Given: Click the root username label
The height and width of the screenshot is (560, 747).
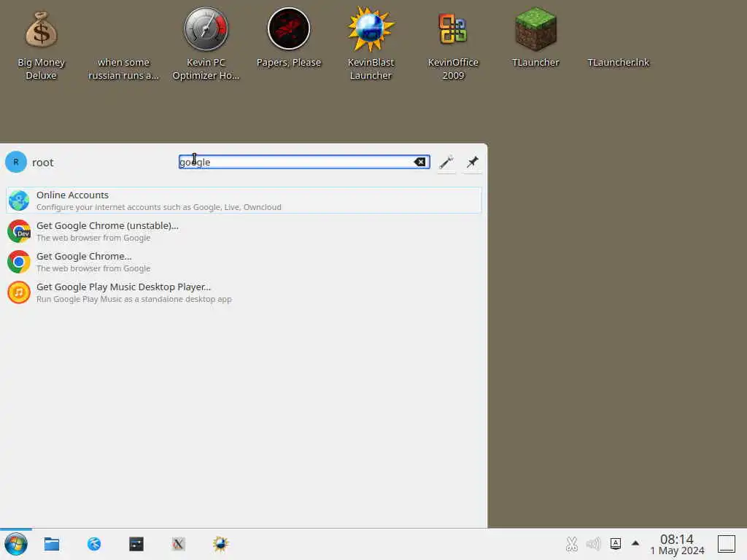Looking at the screenshot, I should (x=42, y=163).
